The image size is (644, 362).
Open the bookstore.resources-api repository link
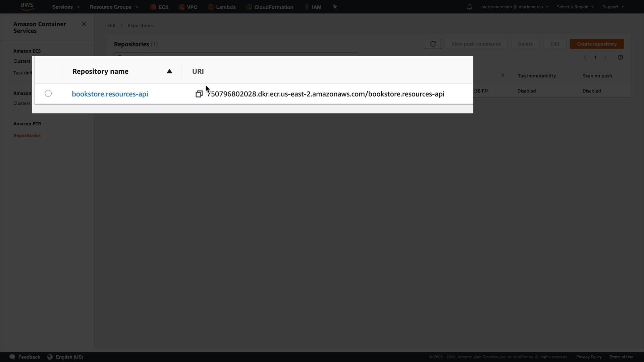[x=110, y=94]
